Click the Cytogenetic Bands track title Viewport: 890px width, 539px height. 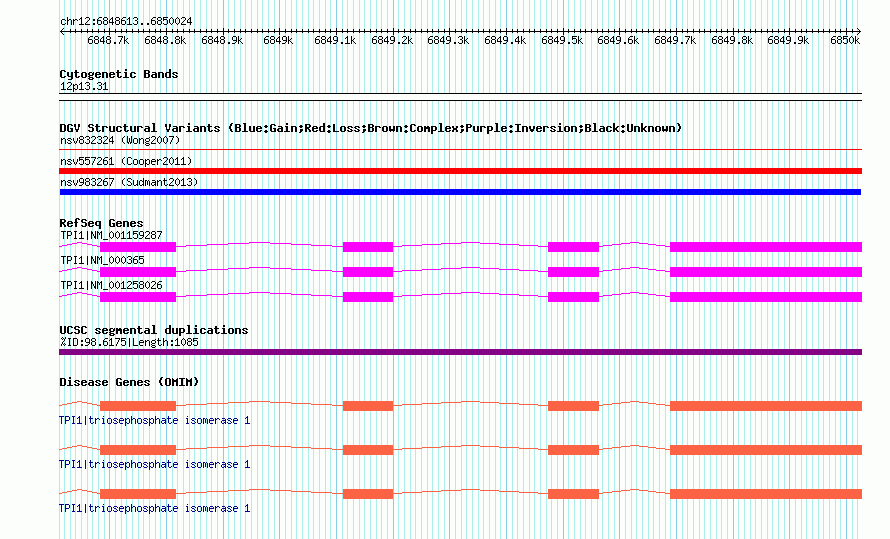(119, 74)
